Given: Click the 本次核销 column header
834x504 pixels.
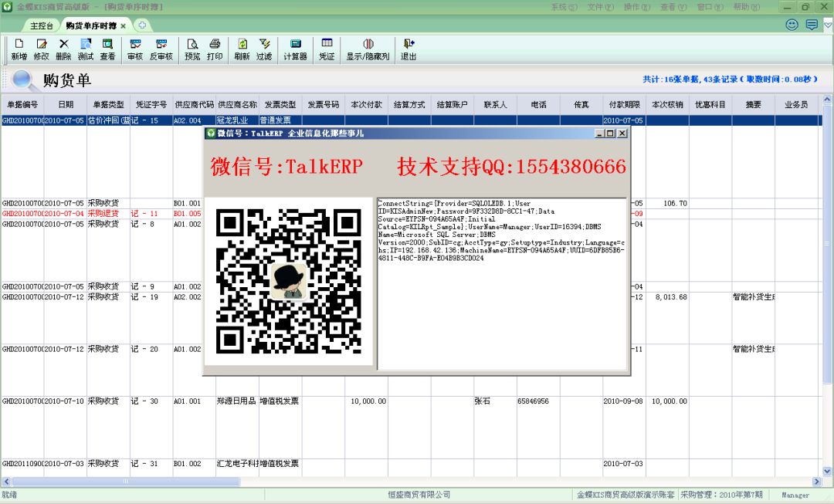Looking at the screenshot, I should tap(667, 105).
